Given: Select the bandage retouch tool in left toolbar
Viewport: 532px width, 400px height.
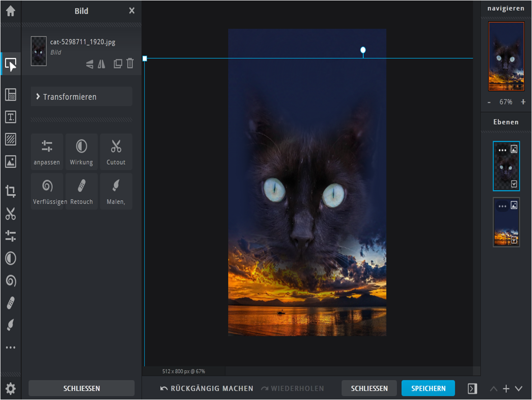Looking at the screenshot, I should coord(11,303).
